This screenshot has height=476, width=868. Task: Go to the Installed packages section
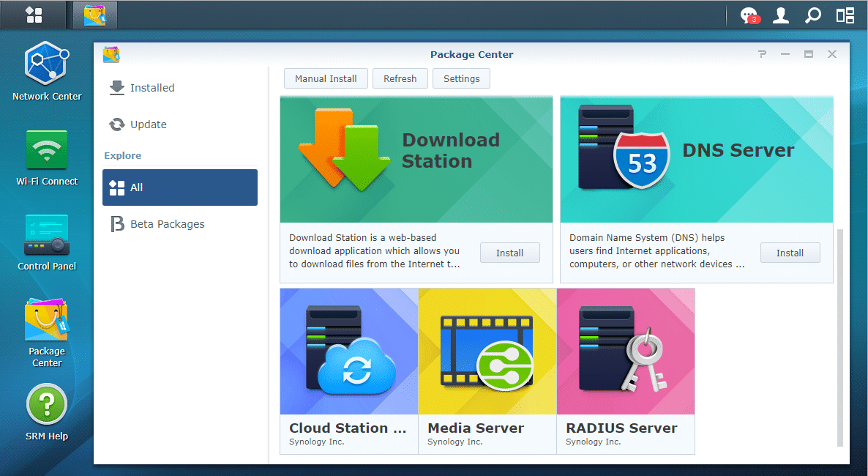tap(151, 88)
